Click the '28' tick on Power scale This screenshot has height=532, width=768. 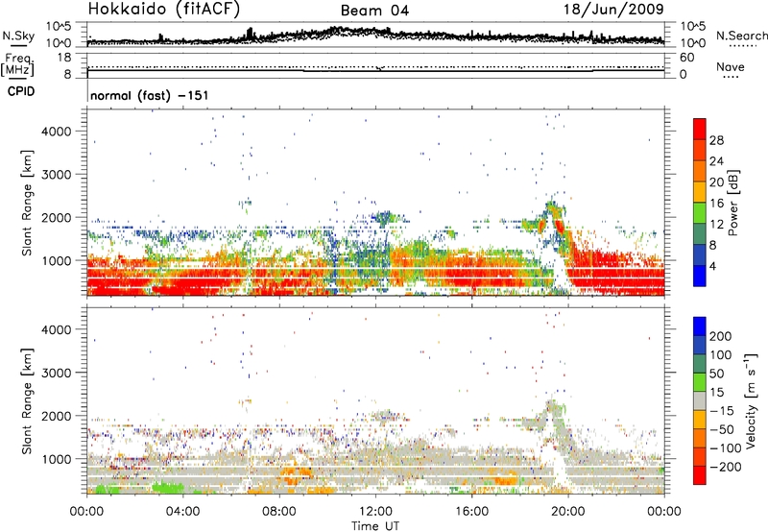point(716,140)
